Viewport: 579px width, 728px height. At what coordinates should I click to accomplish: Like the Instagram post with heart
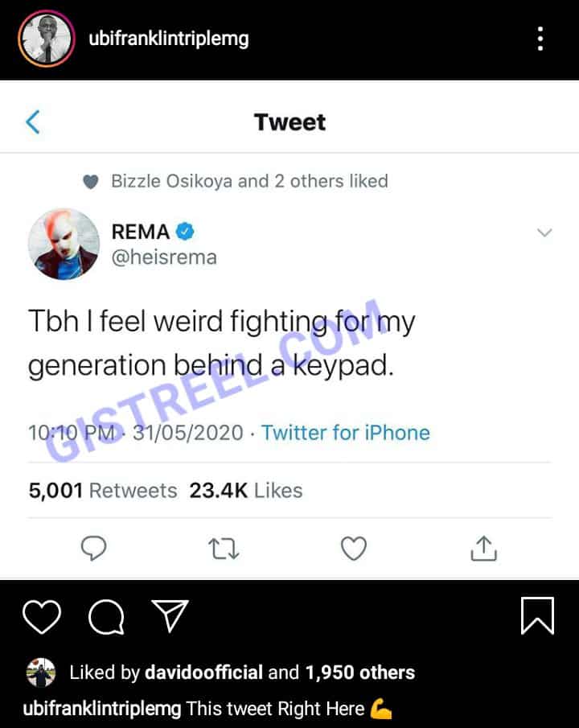click(x=42, y=617)
